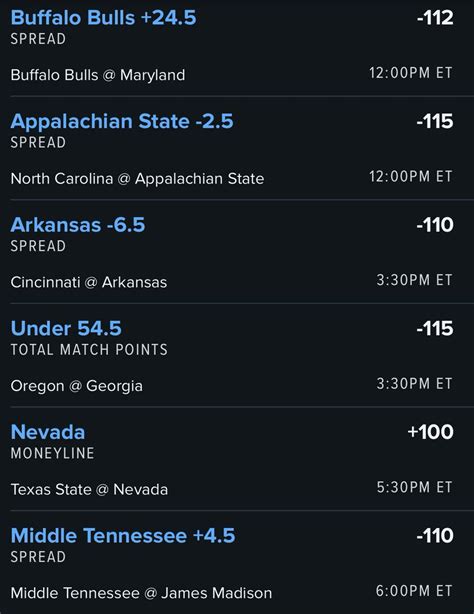Viewport: 474px width, 614px height.
Task: Select the Appalachian State -2.5 pick
Action: pyautogui.click(x=122, y=121)
